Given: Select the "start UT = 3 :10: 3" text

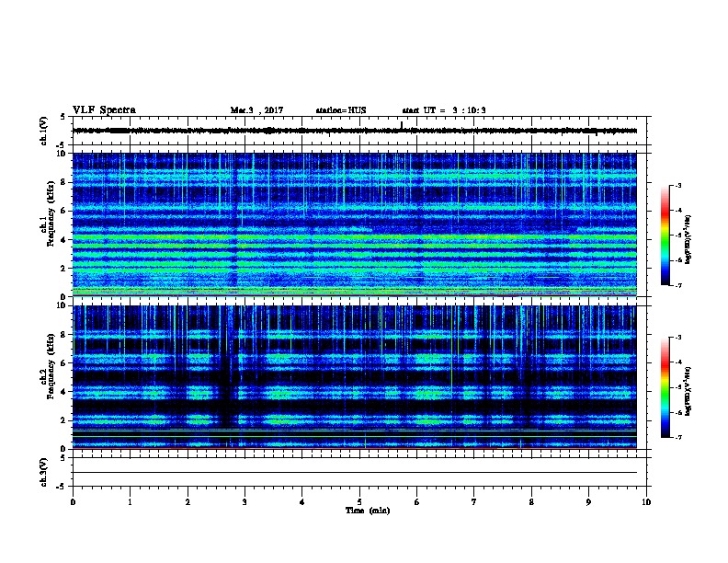Looking at the screenshot, I should [x=444, y=110].
